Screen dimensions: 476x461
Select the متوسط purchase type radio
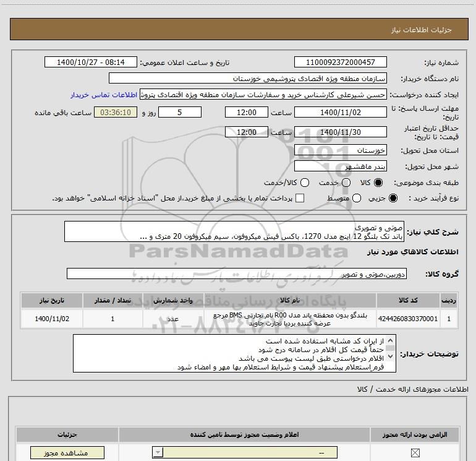(x=357, y=198)
